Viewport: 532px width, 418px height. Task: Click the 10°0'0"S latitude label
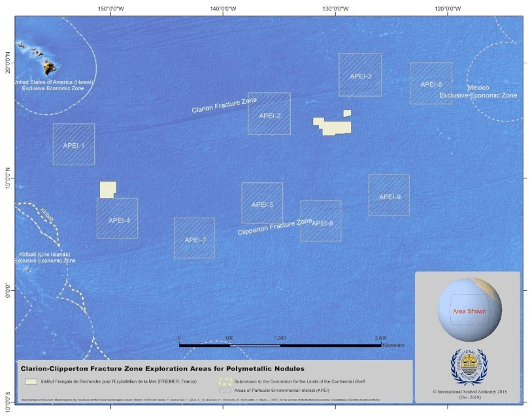point(8,402)
